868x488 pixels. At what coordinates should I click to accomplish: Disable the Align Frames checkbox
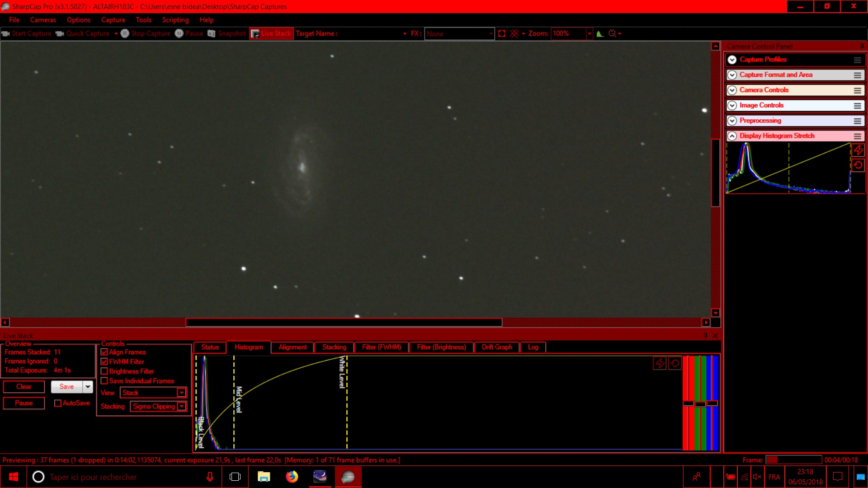[104, 352]
